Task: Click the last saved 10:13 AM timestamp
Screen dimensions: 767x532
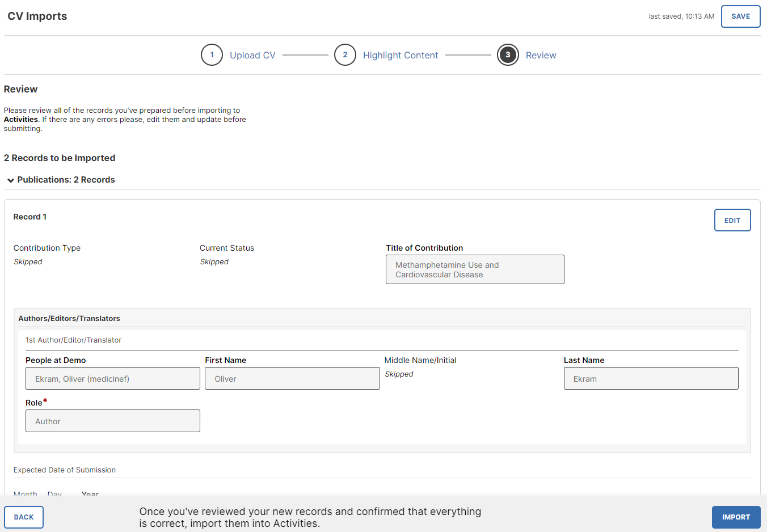Action: coord(681,16)
